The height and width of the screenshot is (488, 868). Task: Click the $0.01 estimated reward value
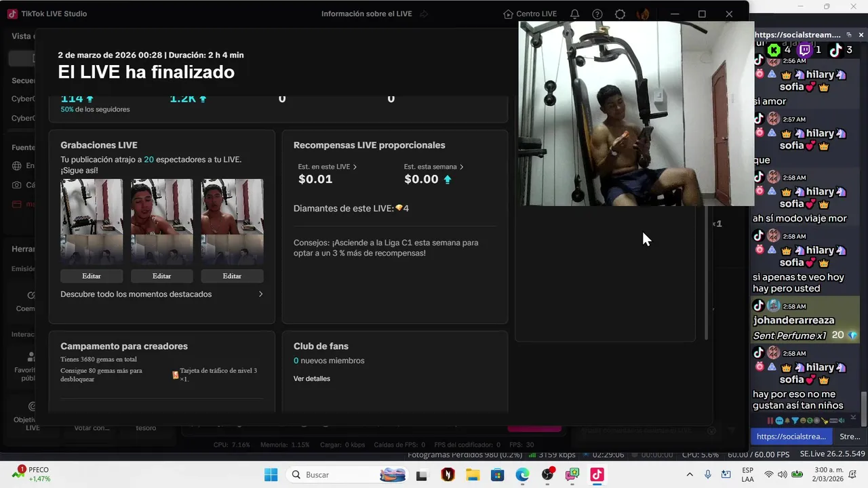click(315, 180)
